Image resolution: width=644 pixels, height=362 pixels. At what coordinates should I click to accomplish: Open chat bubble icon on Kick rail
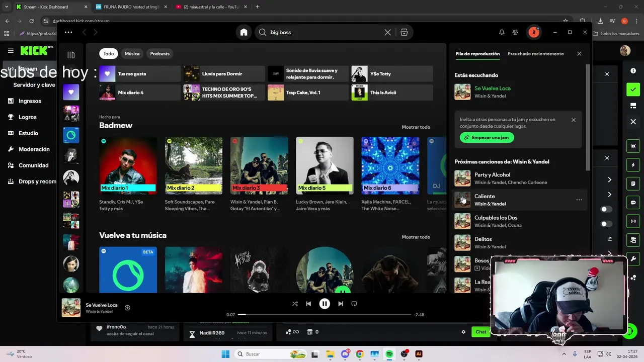point(633,203)
